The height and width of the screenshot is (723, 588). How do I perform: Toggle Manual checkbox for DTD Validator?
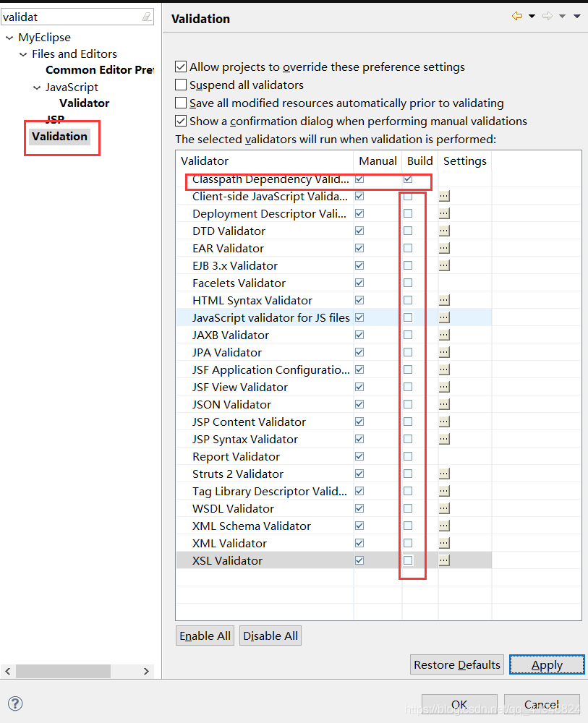[x=359, y=231]
